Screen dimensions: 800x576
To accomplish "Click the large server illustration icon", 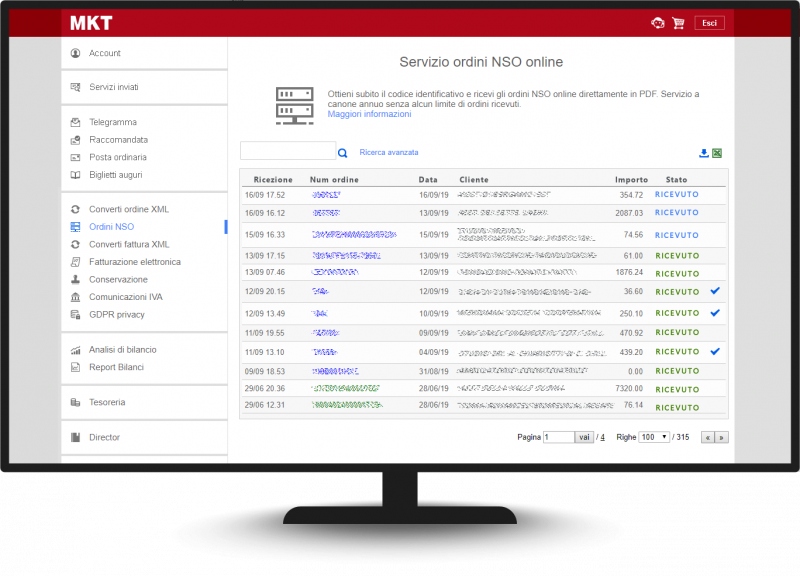I will point(294,106).
